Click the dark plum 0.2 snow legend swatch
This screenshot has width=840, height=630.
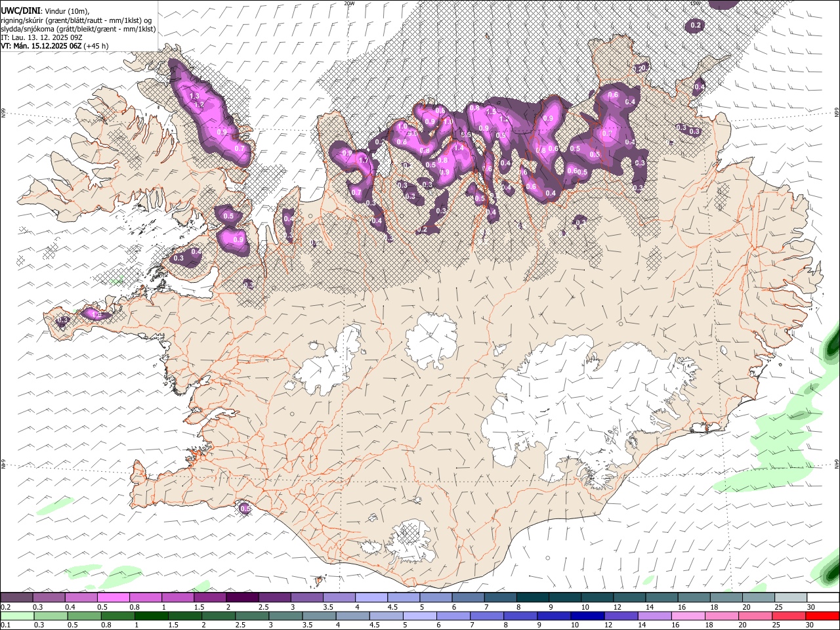tap(16, 598)
